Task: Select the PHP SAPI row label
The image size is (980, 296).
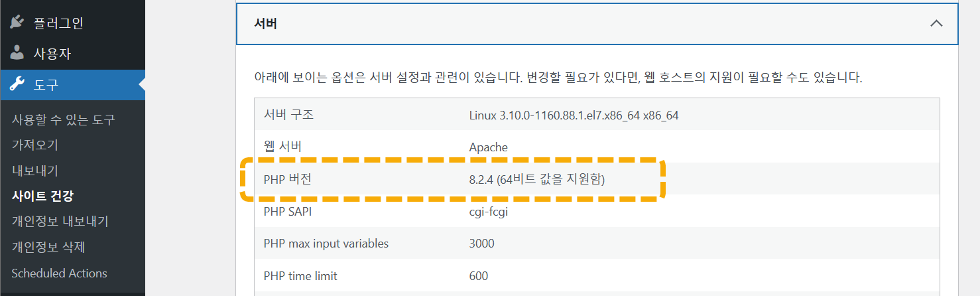Action: [x=287, y=212]
